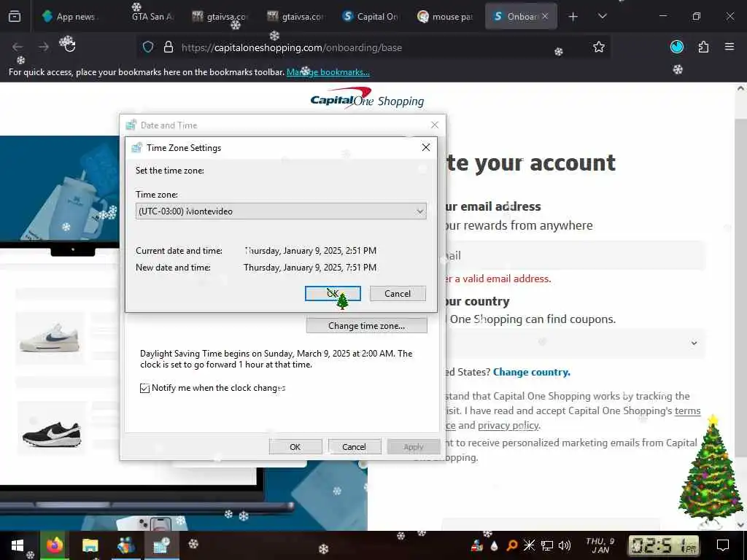Open the network status tray icon

coord(547,545)
